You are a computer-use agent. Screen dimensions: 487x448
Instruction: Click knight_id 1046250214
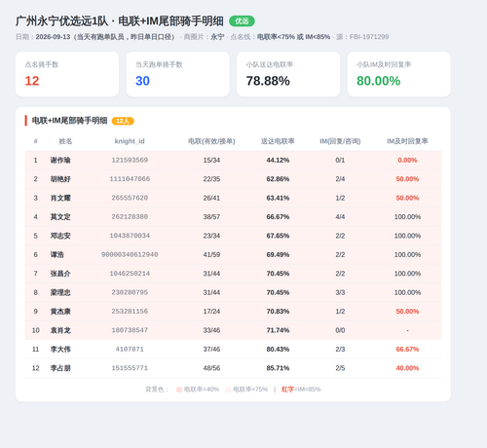pos(130,274)
